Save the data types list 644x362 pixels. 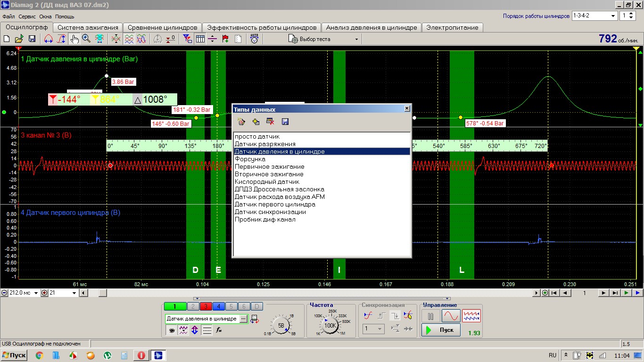(285, 122)
